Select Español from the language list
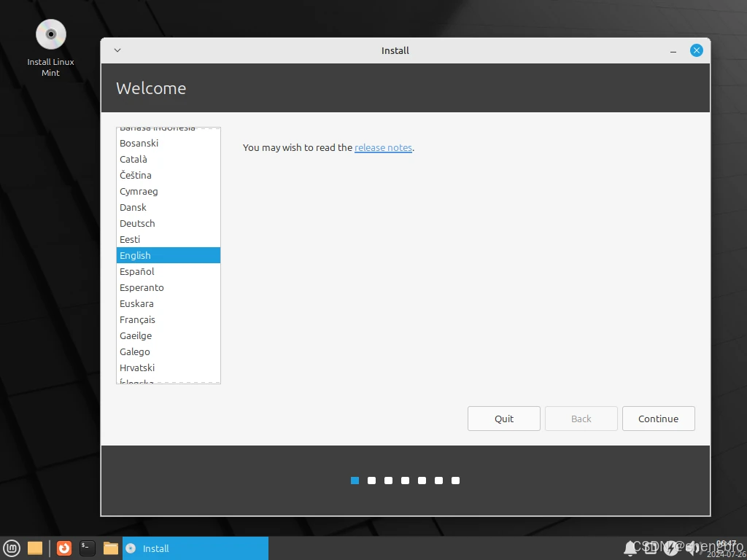 (x=137, y=271)
